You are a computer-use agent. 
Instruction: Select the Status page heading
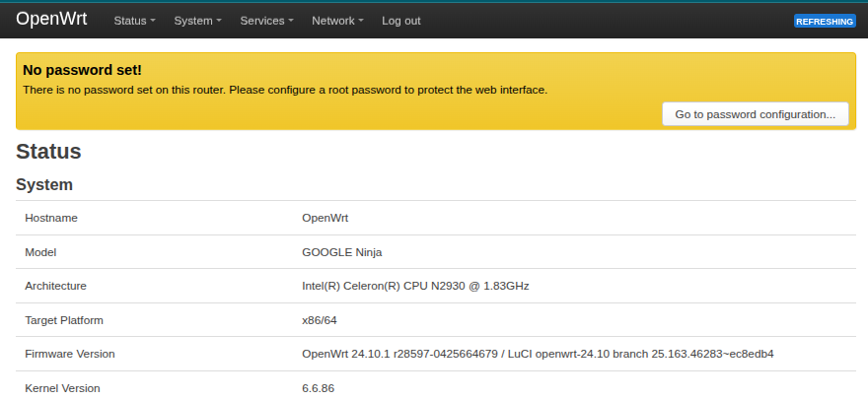48,152
